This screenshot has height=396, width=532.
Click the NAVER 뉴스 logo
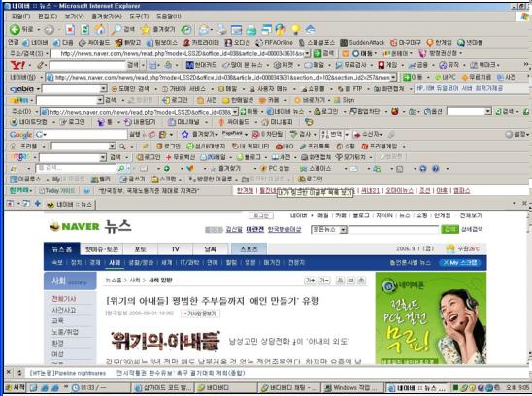pos(90,226)
